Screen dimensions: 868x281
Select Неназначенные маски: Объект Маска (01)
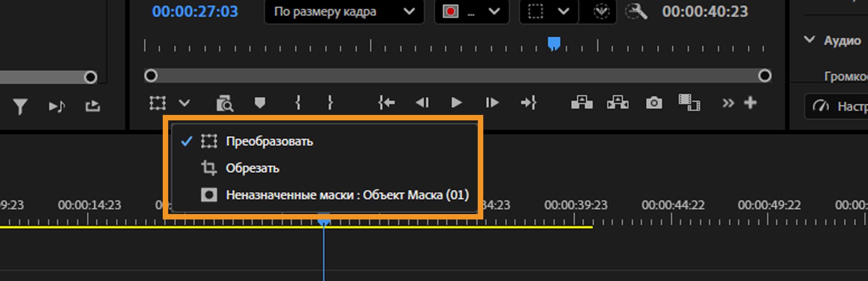pos(325,195)
